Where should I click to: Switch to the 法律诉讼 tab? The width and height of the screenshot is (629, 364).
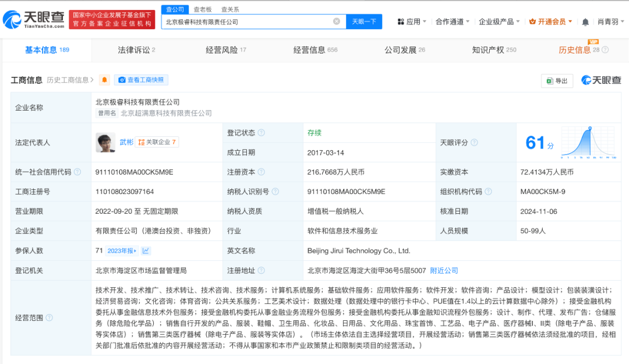click(x=136, y=50)
